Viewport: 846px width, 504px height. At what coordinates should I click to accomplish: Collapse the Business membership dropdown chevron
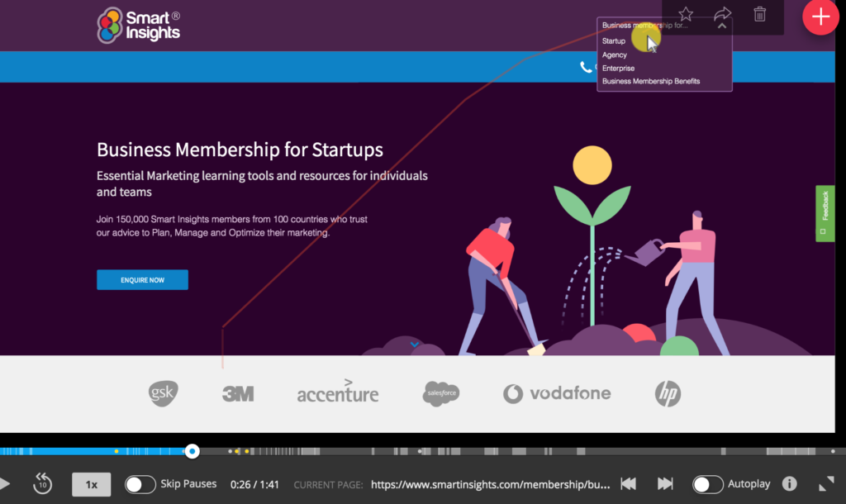(x=722, y=26)
